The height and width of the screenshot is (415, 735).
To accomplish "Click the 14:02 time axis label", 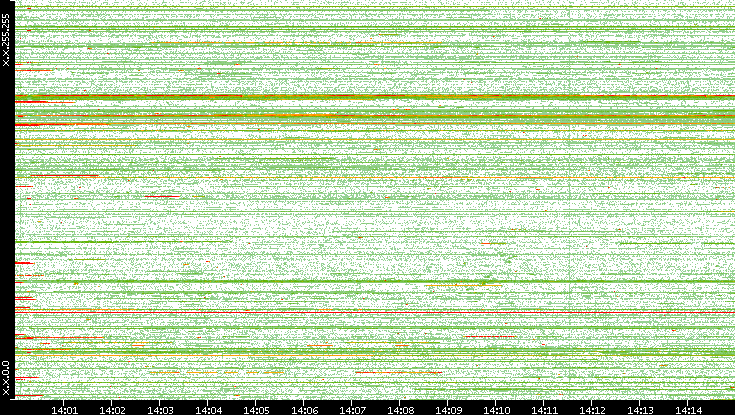I will coord(112,410).
